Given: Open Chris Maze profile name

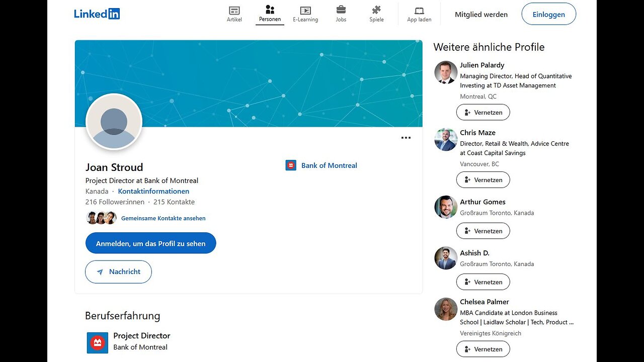Looking at the screenshot, I should click(x=477, y=133).
